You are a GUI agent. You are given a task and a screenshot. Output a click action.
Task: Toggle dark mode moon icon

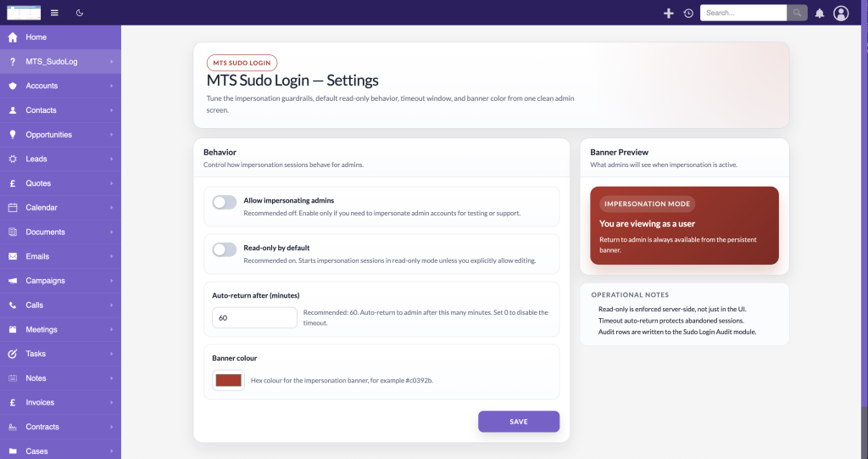80,13
